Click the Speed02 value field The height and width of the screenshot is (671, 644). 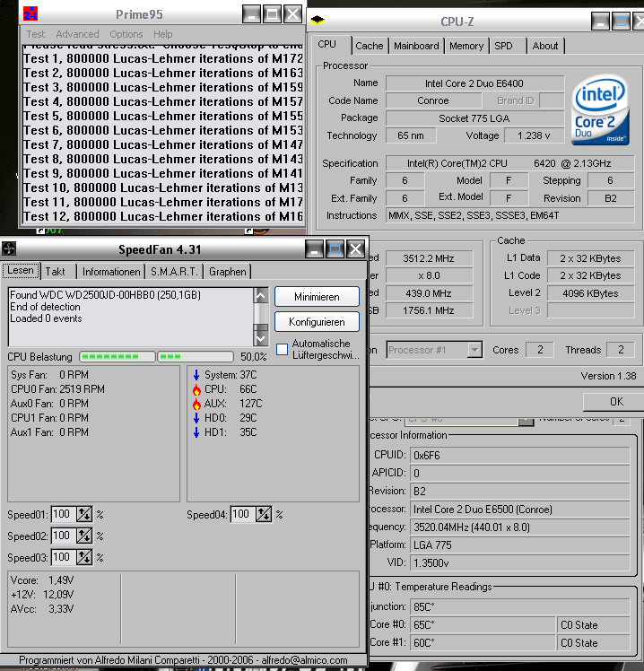pos(64,536)
